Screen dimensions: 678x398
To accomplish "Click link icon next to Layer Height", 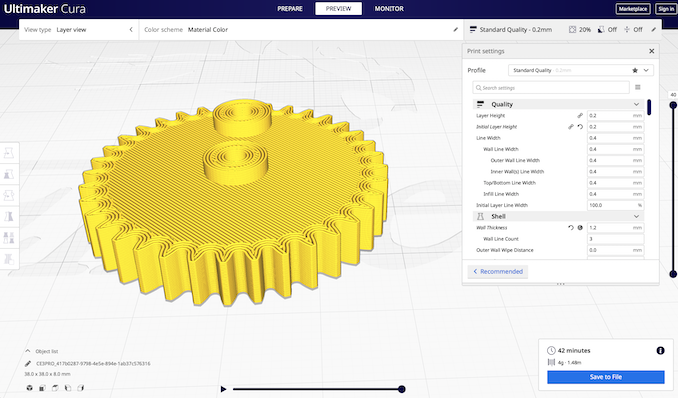I will pos(580,116).
